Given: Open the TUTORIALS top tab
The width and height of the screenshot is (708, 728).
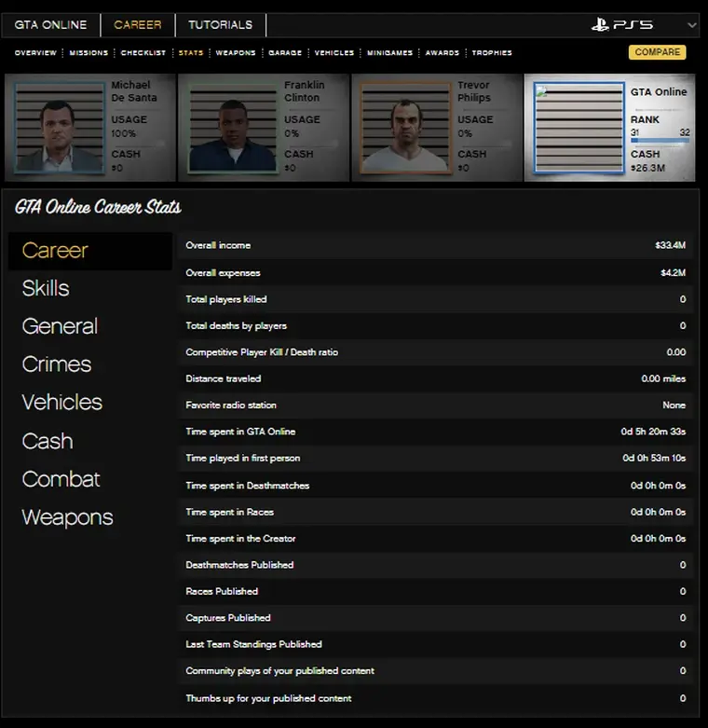Looking at the screenshot, I should pyautogui.click(x=220, y=25).
